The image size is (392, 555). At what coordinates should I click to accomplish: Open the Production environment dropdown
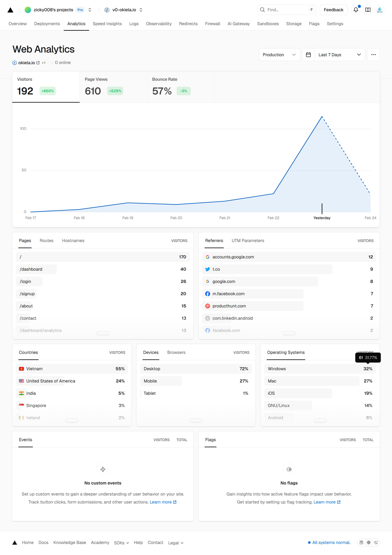point(279,55)
